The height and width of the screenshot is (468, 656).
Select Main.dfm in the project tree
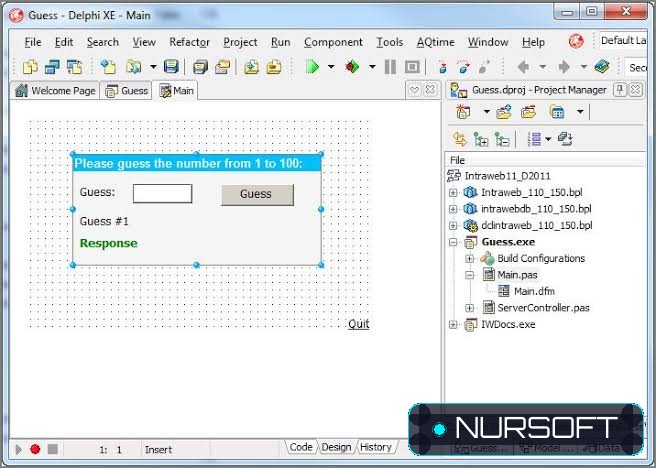(x=534, y=291)
